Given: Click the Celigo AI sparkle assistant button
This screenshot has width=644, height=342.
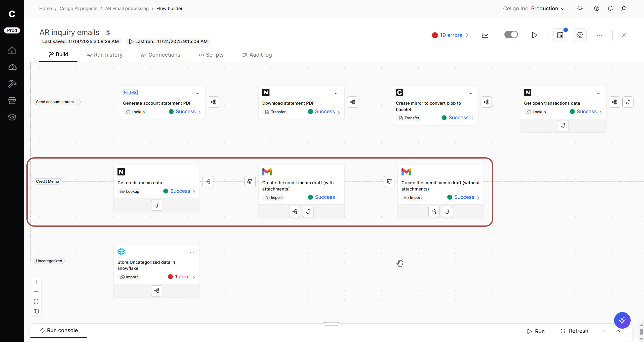Looking at the screenshot, I should (622, 320).
